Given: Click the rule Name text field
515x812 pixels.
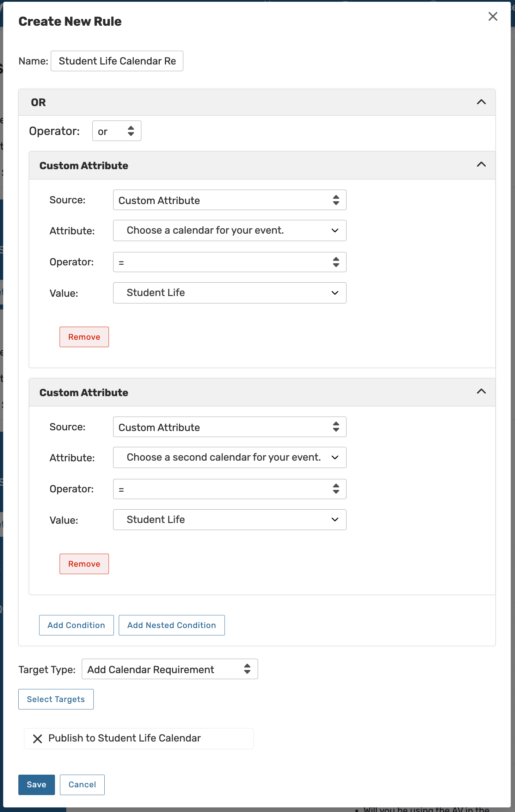Looking at the screenshot, I should point(117,61).
